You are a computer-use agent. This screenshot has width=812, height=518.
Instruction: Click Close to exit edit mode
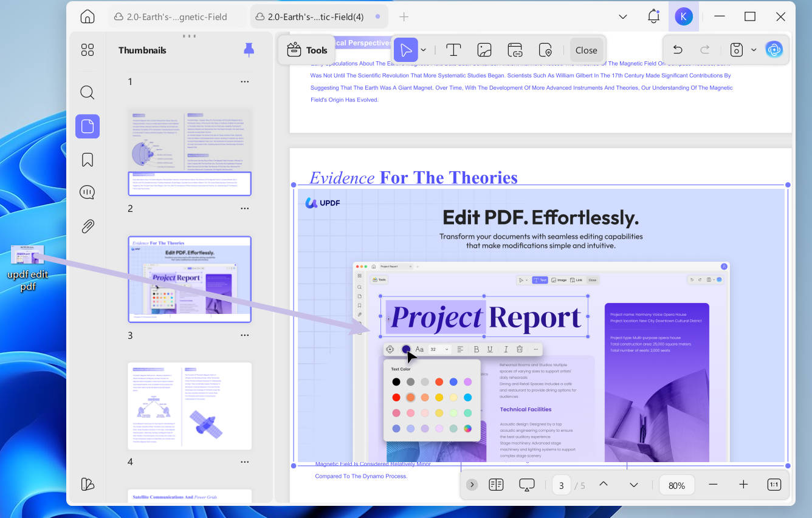pos(586,50)
